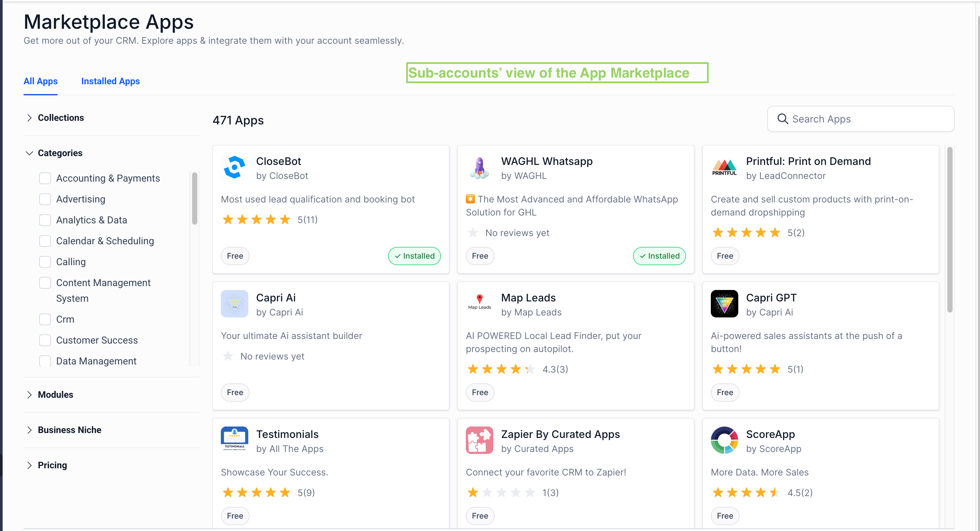This screenshot has width=980, height=531.
Task: Click the ScoreApp circular logo icon
Action: [x=724, y=440]
